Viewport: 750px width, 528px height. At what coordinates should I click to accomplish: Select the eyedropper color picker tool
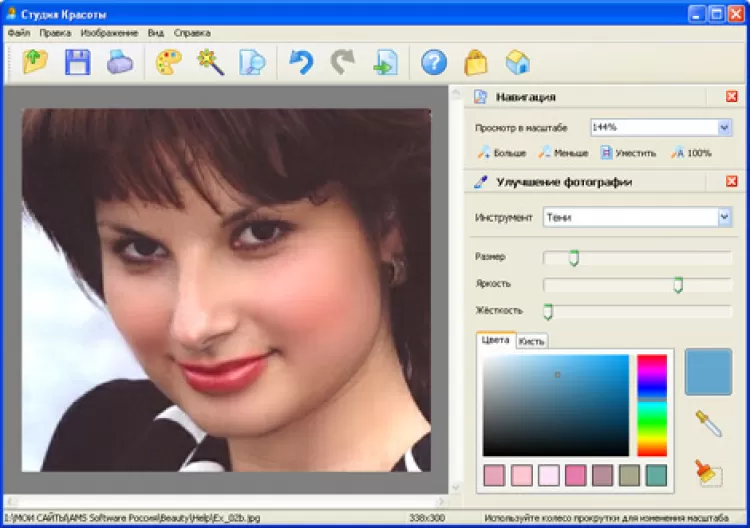click(x=708, y=423)
